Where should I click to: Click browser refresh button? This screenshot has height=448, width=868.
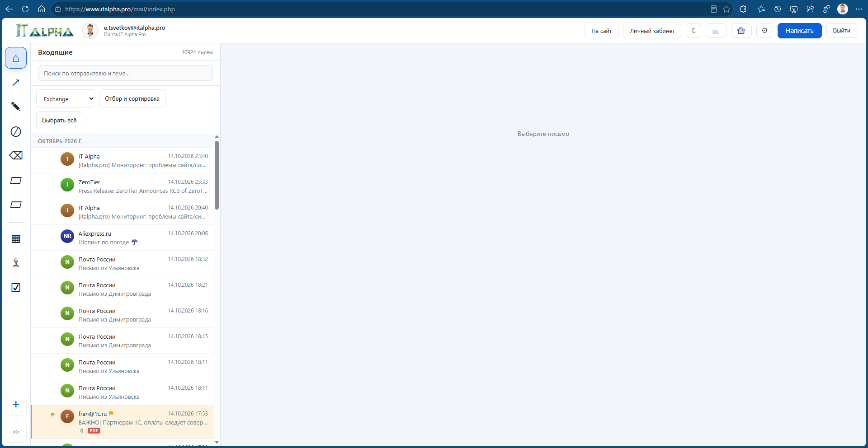pos(25,9)
